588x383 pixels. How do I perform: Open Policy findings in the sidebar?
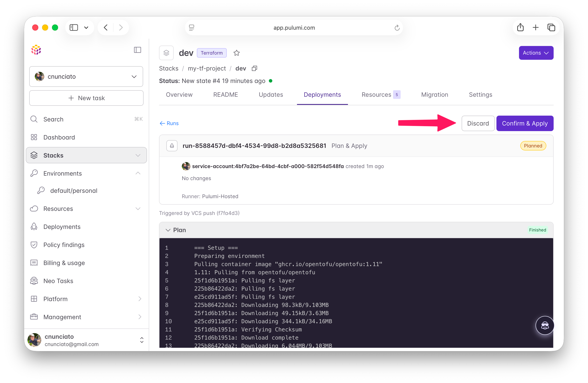tap(86, 245)
